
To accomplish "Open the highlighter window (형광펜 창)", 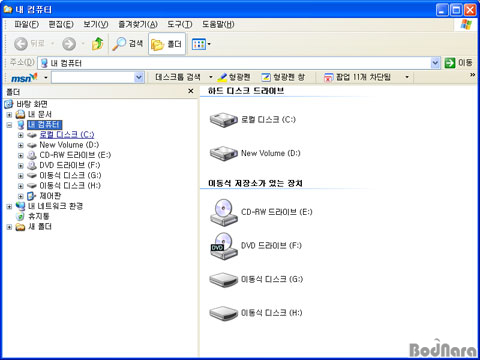I will coord(283,77).
